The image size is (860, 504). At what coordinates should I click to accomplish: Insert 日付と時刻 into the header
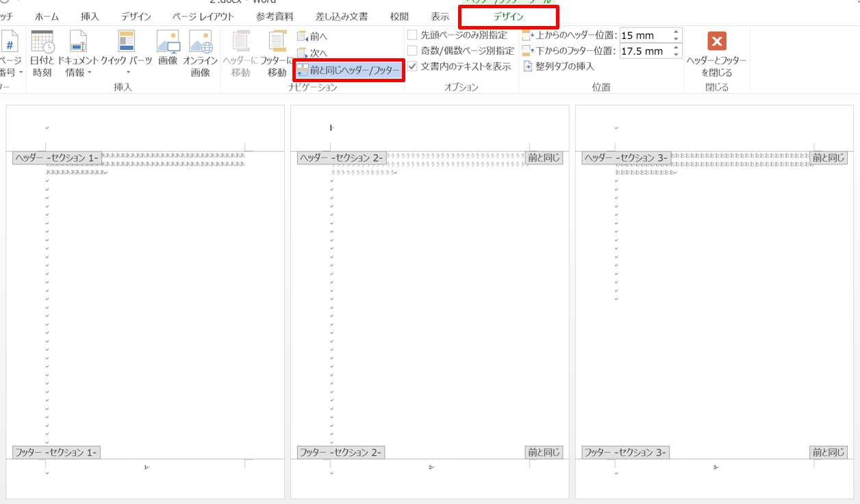pyautogui.click(x=42, y=53)
